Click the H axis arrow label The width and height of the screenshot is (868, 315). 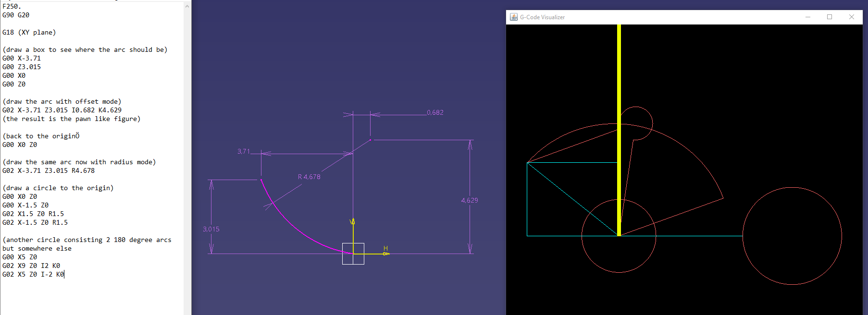385,248
